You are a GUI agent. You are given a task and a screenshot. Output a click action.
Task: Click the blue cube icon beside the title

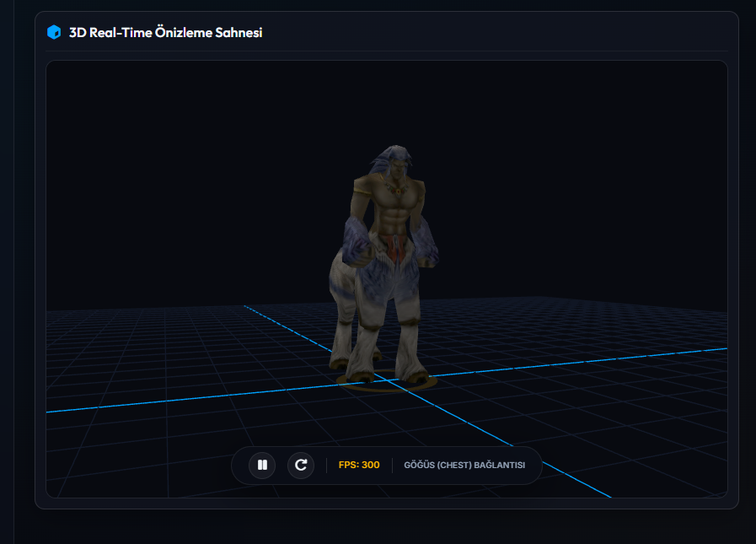pyautogui.click(x=54, y=32)
